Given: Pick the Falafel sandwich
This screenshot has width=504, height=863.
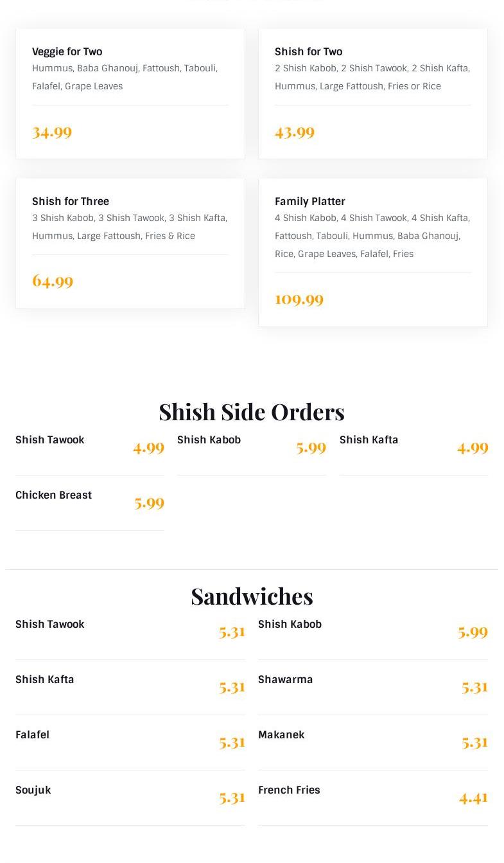Looking at the screenshot, I should [x=33, y=735].
